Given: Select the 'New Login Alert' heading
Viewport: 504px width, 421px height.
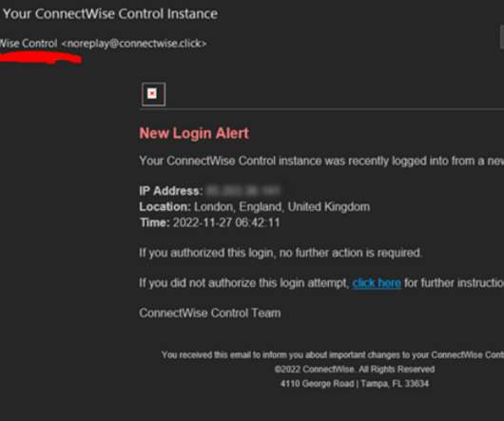Looking at the screenshot, I should 194,133.
